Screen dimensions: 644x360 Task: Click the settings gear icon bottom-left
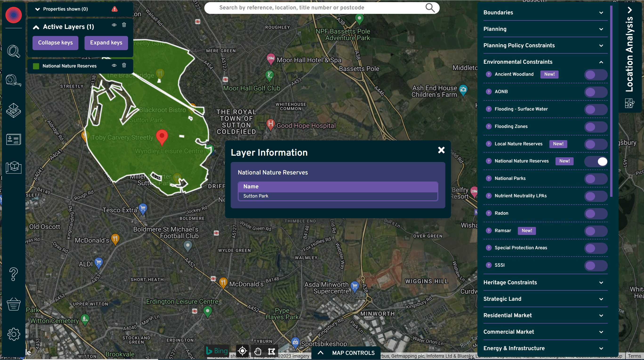coord(13,333)
